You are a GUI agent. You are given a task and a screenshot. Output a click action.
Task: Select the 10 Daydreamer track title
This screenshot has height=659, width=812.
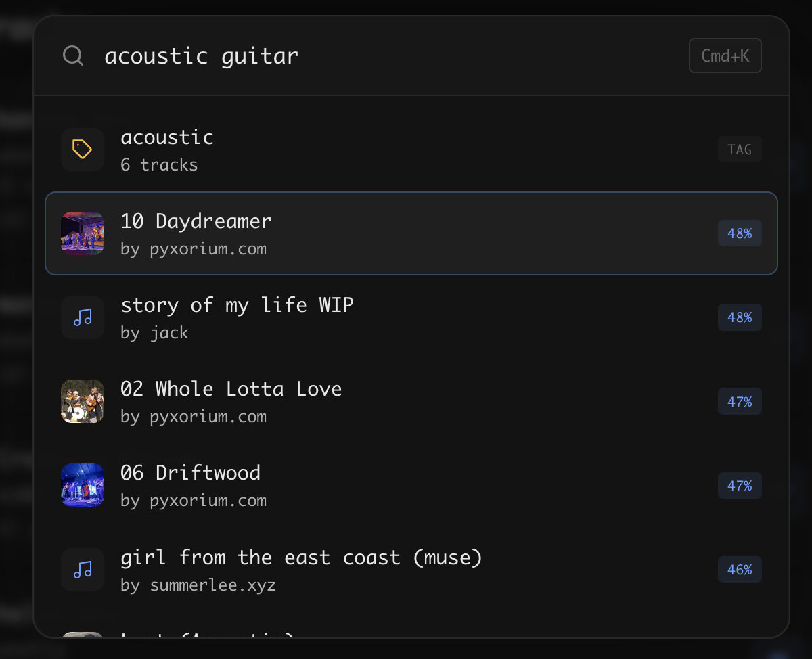[x=196, y=221]
